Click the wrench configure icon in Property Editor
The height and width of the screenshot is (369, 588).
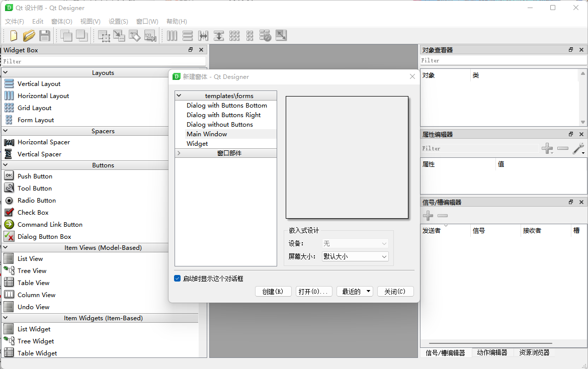tap(578, 148)
